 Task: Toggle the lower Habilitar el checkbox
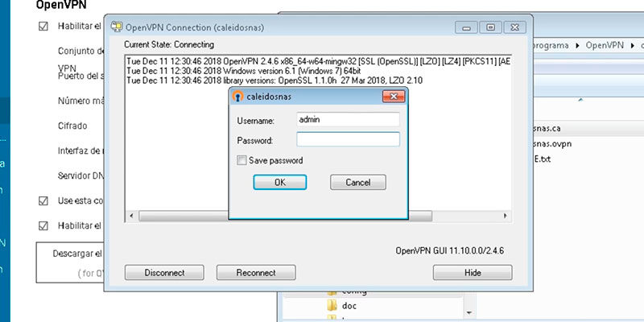click(43, 226)
